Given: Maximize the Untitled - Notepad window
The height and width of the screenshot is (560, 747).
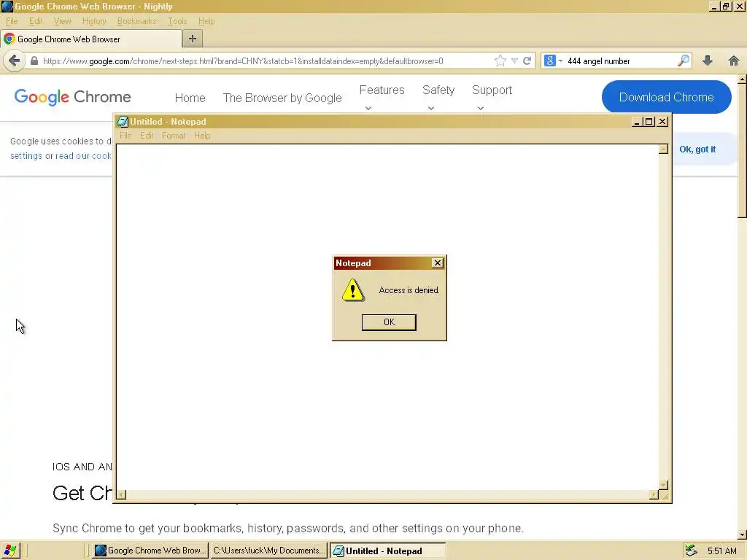Looking at the screenshot, I should [x=649, y=122].
